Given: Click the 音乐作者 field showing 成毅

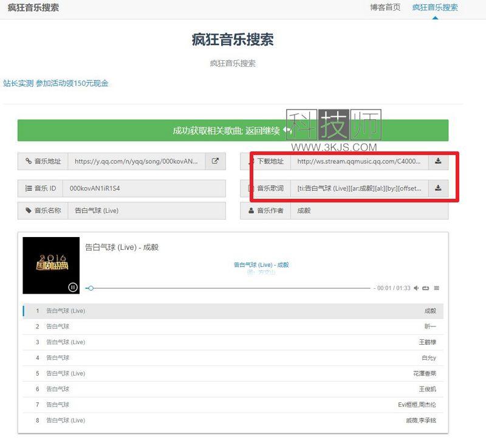Looking at the screenshot, I should point(369,210).
